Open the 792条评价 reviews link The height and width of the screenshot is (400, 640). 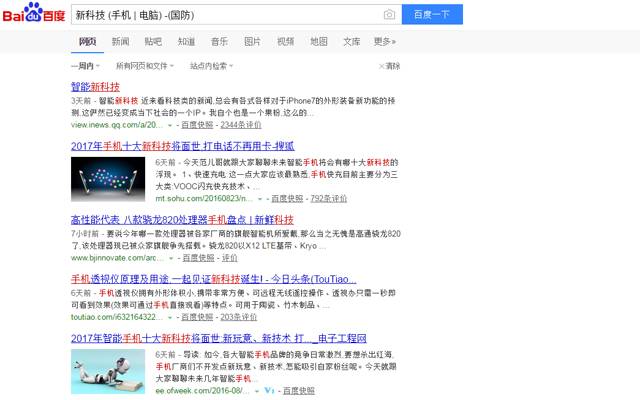[329, 198]
